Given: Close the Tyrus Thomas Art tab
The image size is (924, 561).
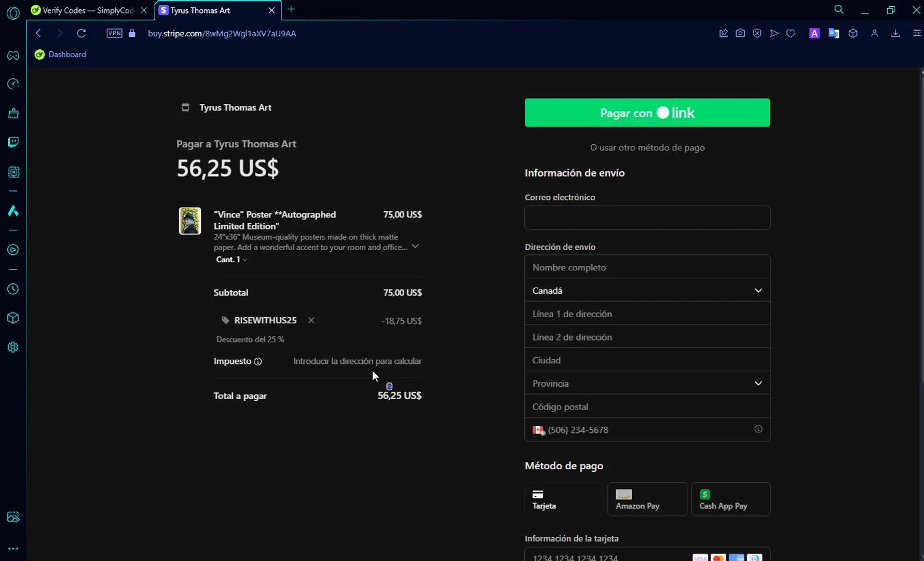Looking at the screenshot, I should [x=272, y=10].
